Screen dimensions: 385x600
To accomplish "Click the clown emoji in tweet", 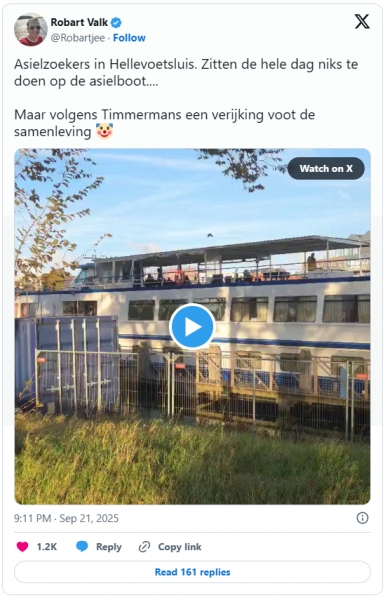I will pos(104,131).
